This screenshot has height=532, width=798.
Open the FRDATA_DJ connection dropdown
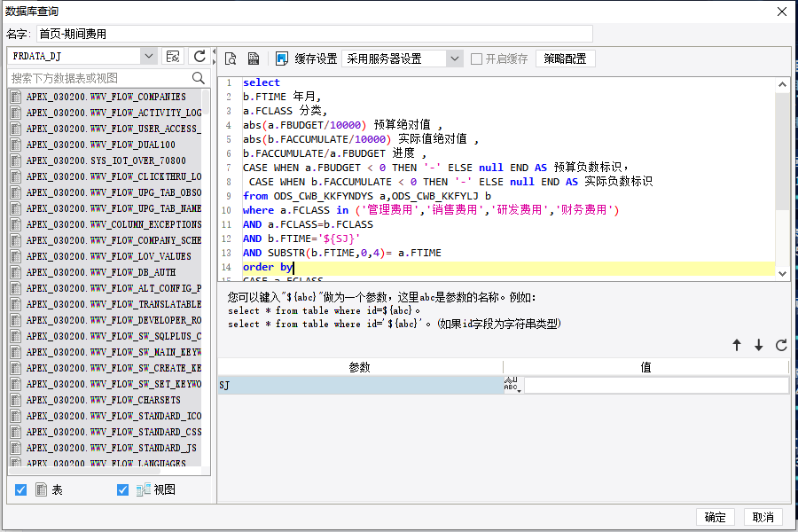pyautogui.click(x=148, y=56)
